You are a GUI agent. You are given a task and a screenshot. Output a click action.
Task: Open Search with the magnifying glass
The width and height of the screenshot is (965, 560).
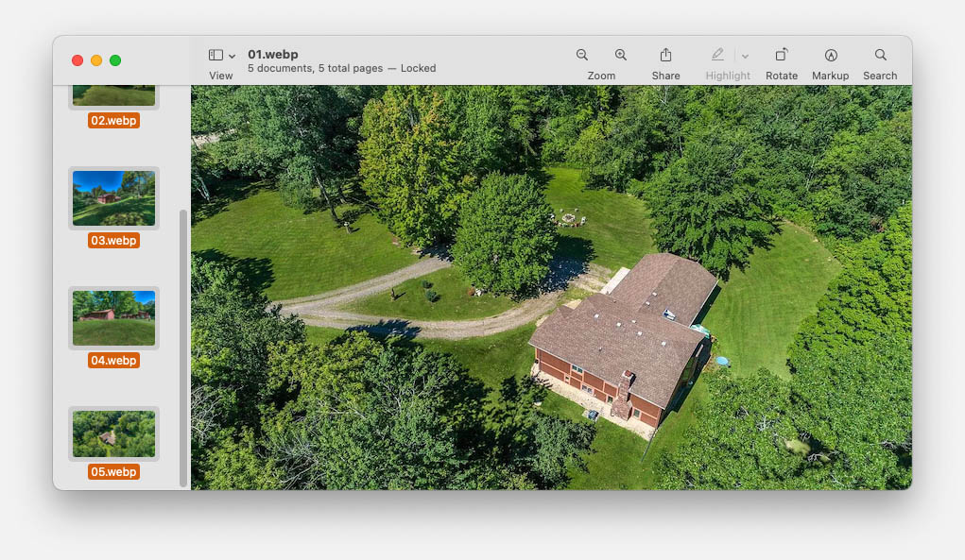click(880, 56)
